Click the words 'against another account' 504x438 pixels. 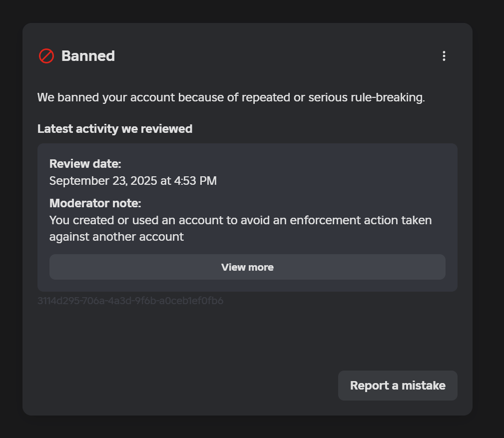tap(116, 237)
